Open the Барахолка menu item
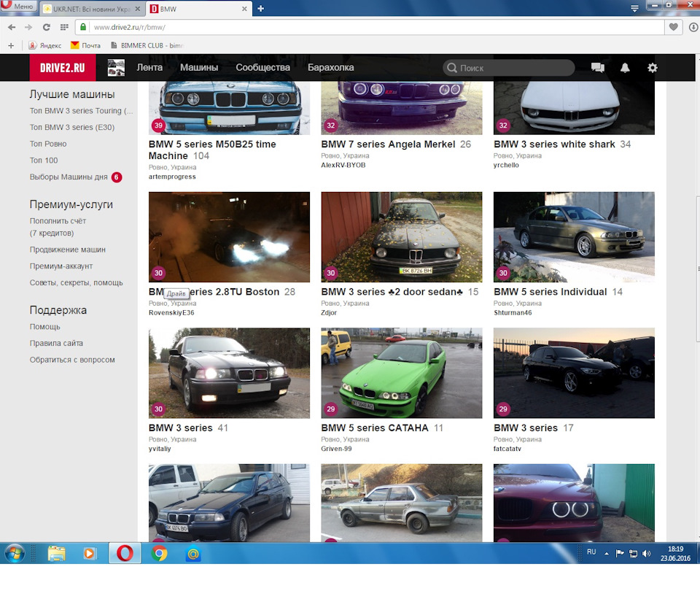 point(331,67)
